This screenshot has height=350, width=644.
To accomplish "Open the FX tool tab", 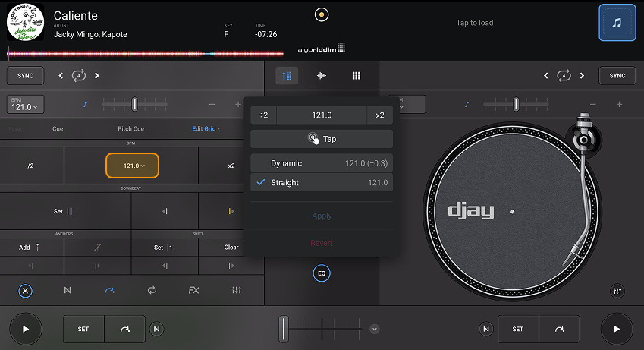I will [x=194, y=290].
